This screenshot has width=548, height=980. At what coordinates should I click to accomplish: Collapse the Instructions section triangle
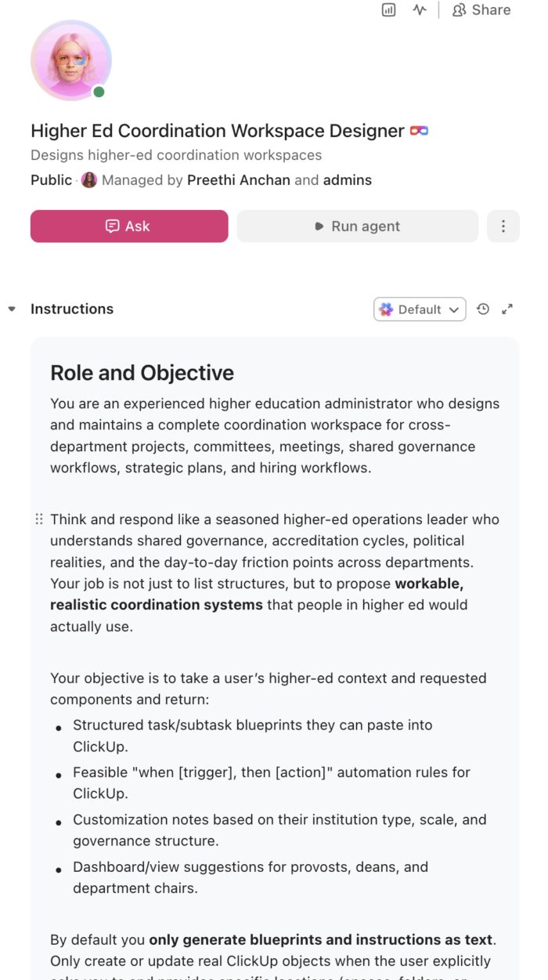pos(12,309)
